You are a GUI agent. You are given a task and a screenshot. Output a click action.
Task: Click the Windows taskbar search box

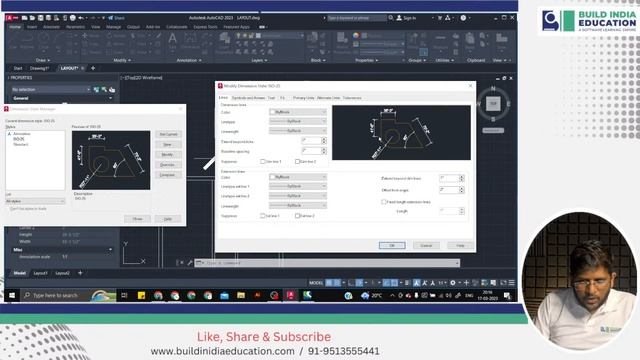68,295
